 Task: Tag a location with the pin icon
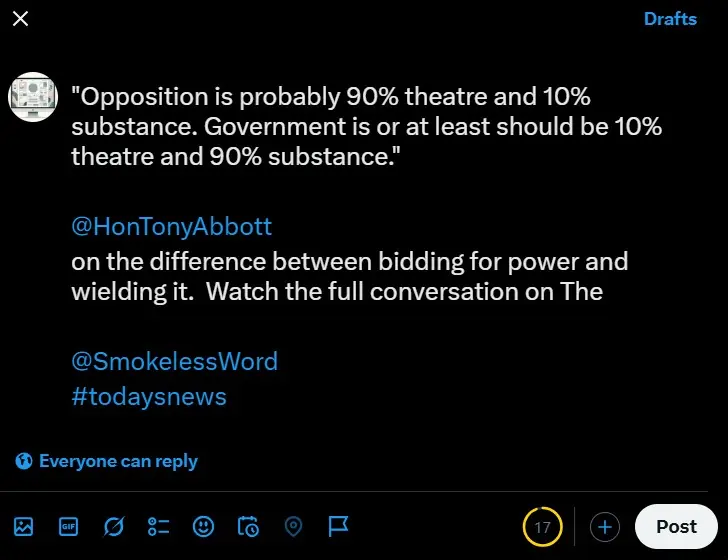coord(293,526)
